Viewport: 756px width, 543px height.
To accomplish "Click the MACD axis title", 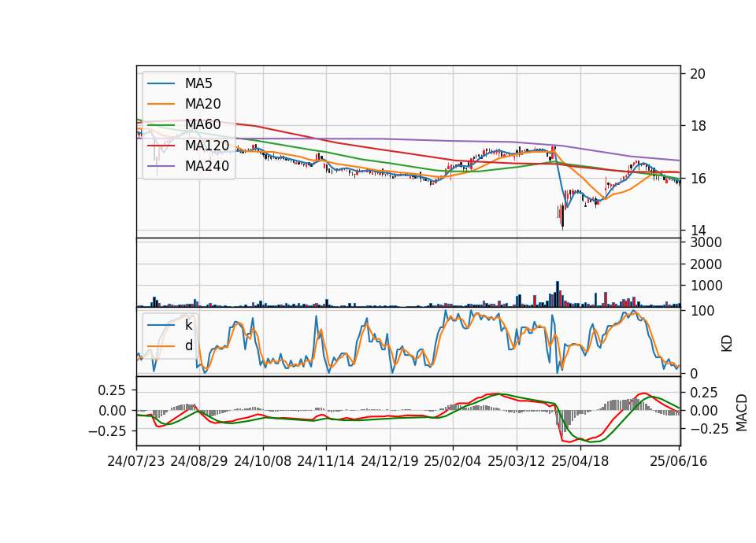I will 742,412.
